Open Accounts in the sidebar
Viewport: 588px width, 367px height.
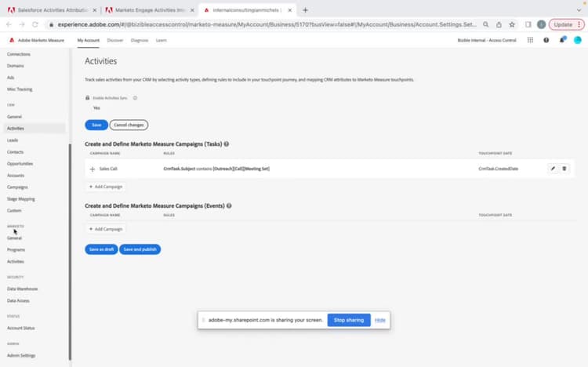[x=16, y=176]
